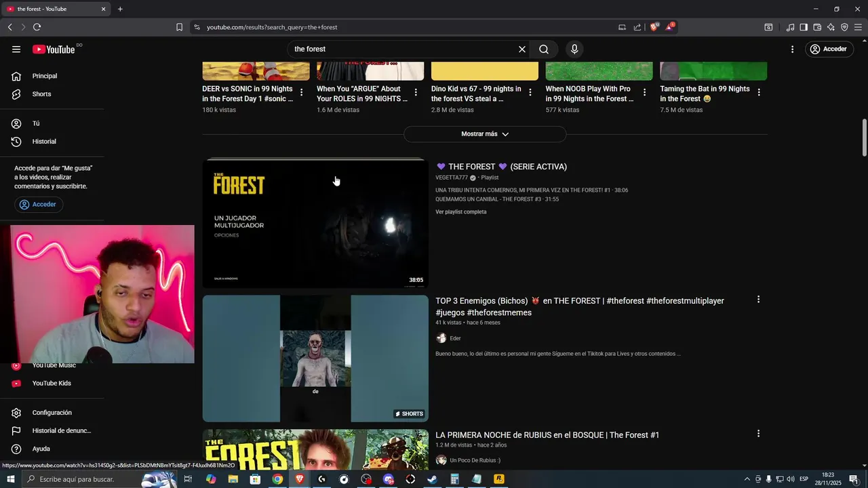This screenshot has width=868, height=488.
Task: Open Principal in the sidebar
Action: [45, 76]
